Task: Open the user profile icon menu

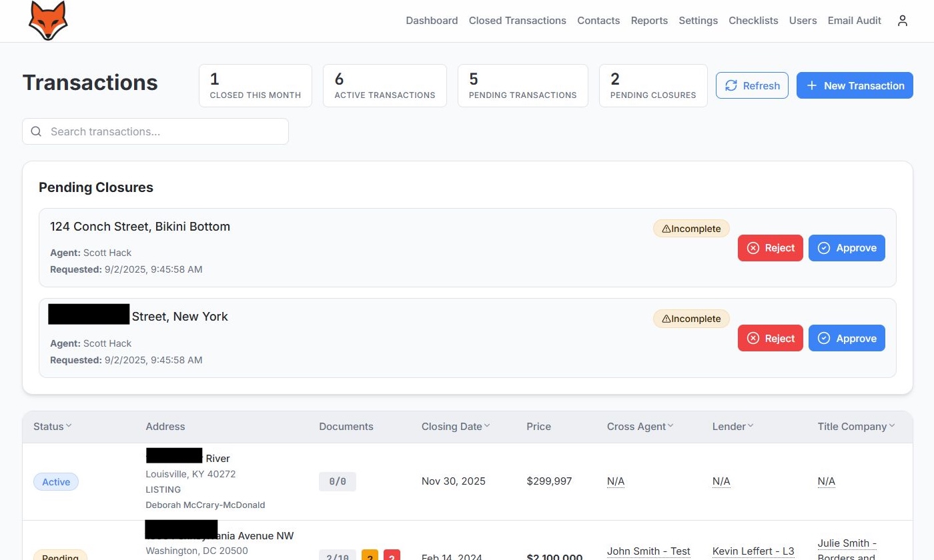Action: 903,21
